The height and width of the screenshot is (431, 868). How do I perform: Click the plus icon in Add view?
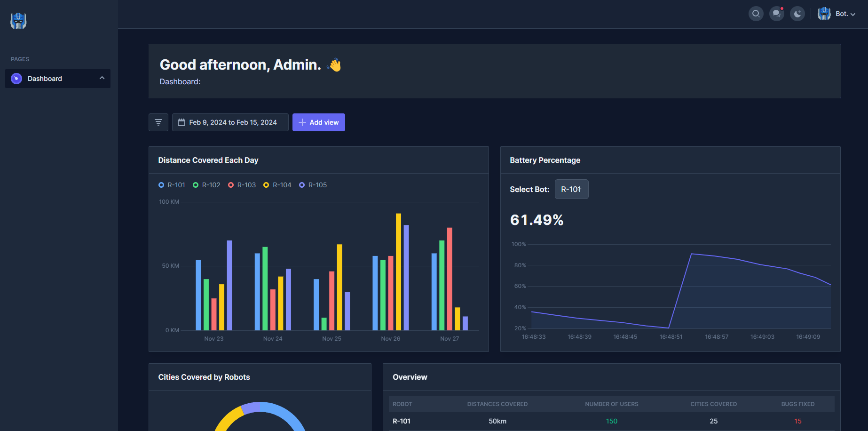click(302, 122)
